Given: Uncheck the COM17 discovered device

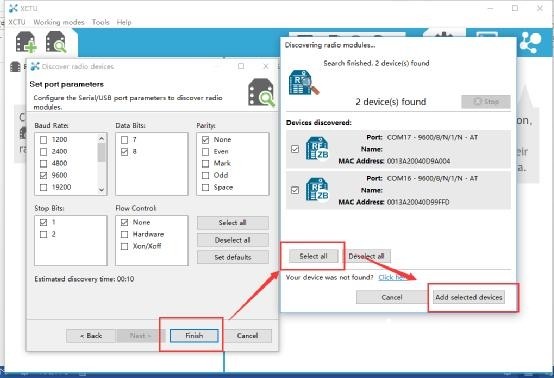Looking at the screenshot, I should (x=295, y=149).
